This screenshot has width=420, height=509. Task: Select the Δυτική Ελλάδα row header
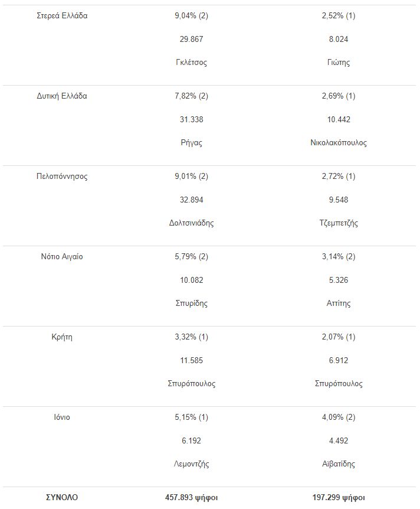(x=62, y=96)
